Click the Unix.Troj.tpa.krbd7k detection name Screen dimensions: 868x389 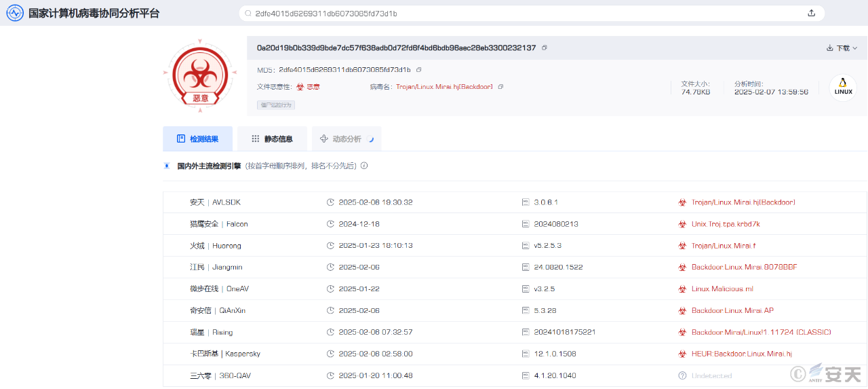[x=726, y=224]
